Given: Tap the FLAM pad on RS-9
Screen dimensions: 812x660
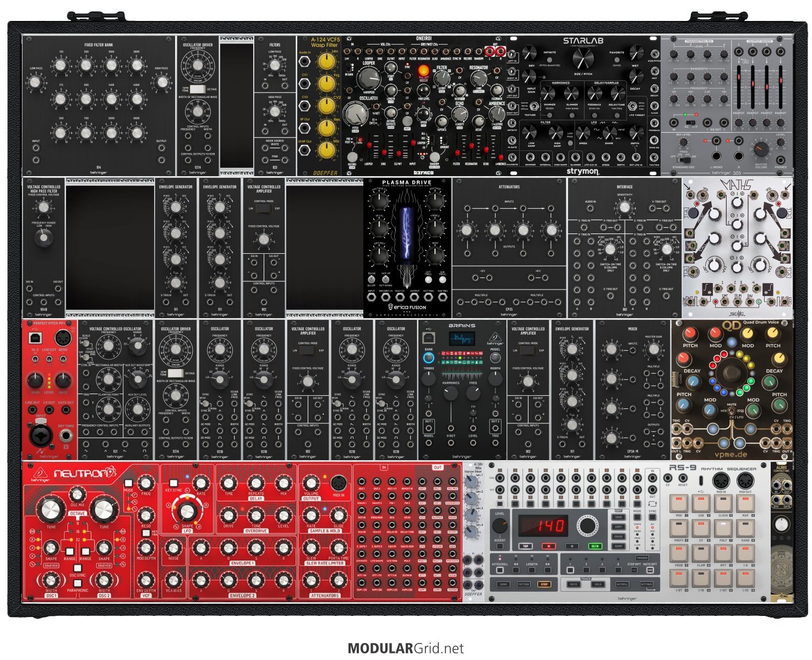Looking at the screenshot, I should (x=701, y=553).
